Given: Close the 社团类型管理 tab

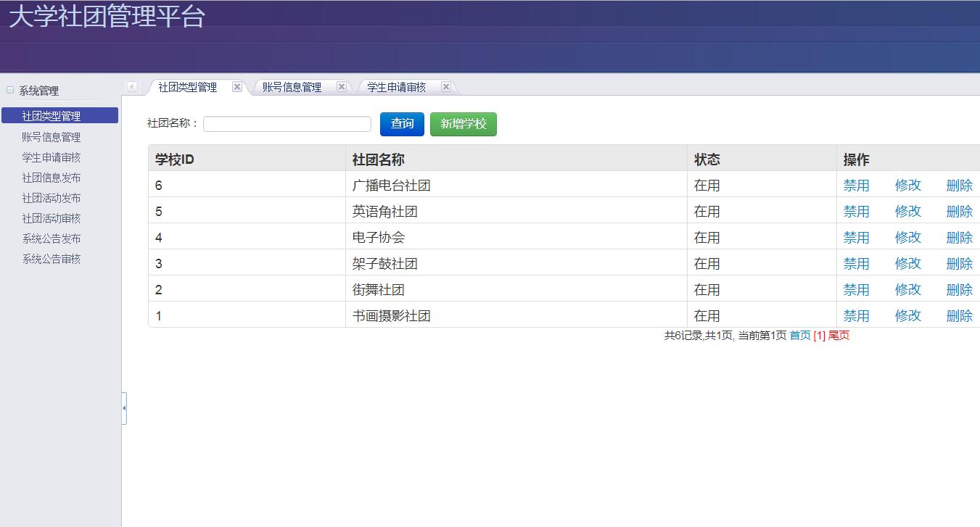Looking at the screenshot, I should point(236,86).
